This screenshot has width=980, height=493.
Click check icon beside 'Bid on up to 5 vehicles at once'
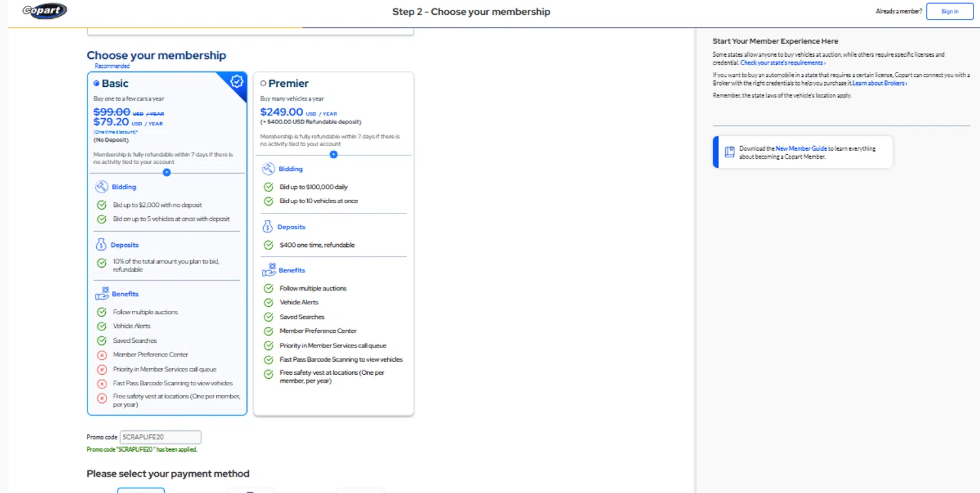[x=102, y=219]
